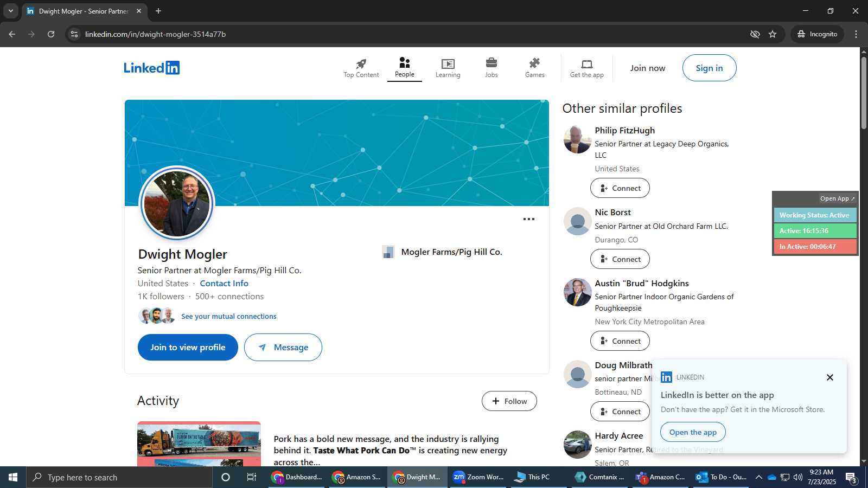Viewport: 868px width, 488px height.
Task: Open Mogler Farms/Pig Hill Co. company link
Action: point(451,252)
